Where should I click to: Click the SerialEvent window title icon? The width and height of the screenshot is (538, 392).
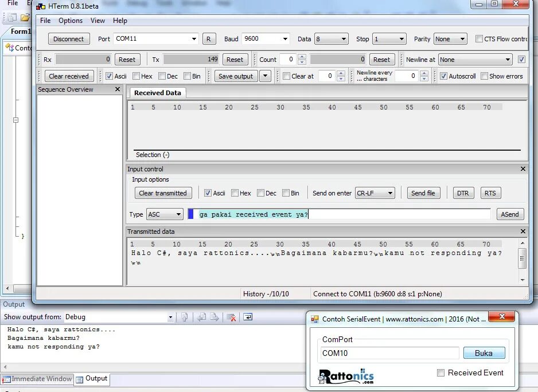[315, 319]
